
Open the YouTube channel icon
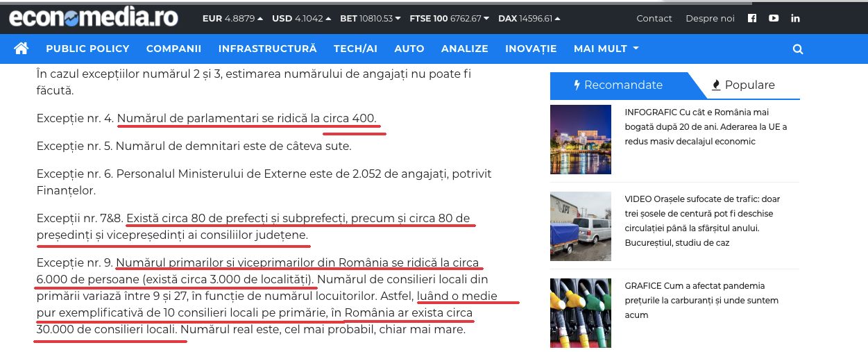(774, 19)
